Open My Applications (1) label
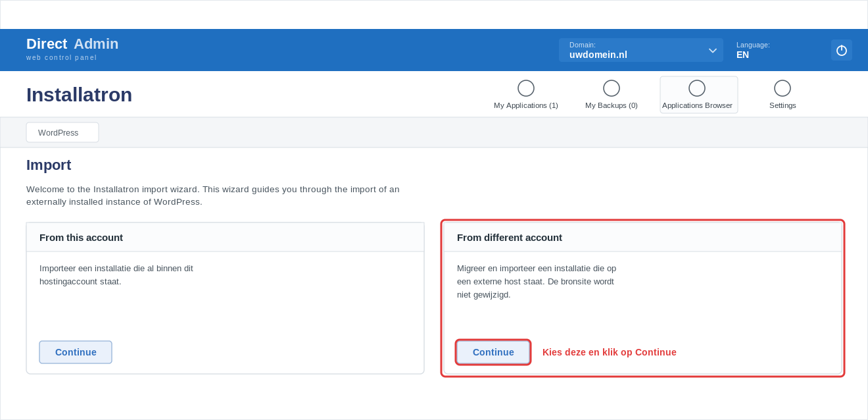 coord(526,105)
